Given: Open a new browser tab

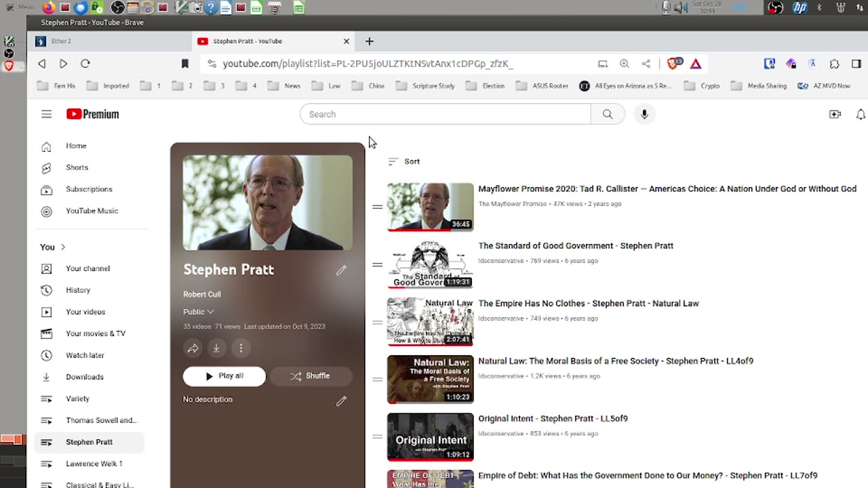Looking at the screenshot, I should [x=369, y=41].
